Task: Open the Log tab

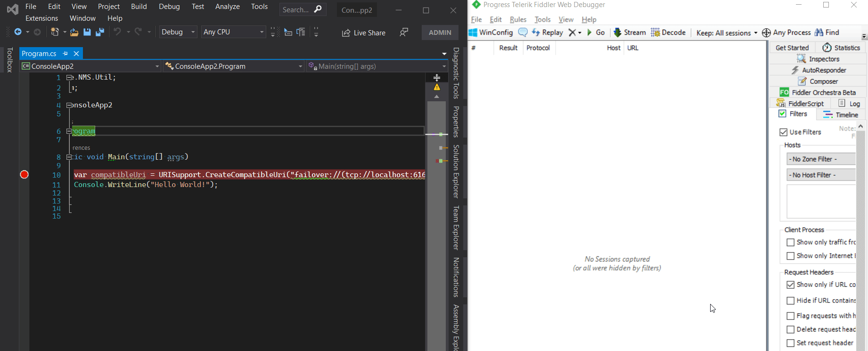Action: 849,104
